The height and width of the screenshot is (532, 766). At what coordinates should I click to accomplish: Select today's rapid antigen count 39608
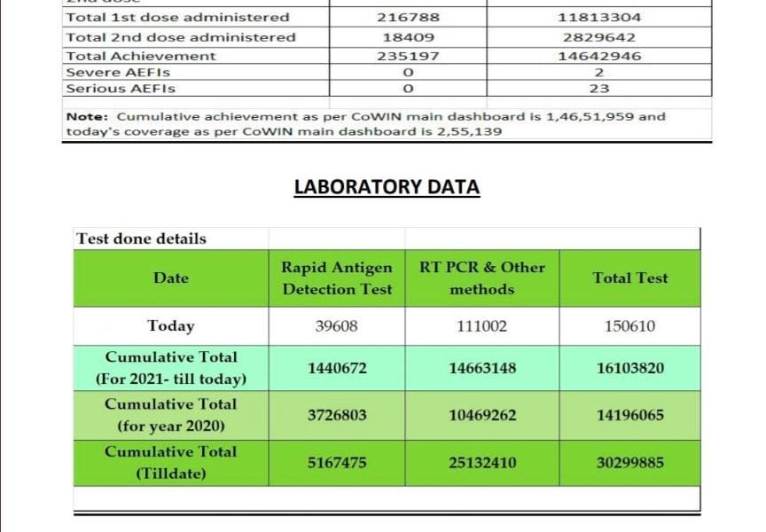click(337, 325)
